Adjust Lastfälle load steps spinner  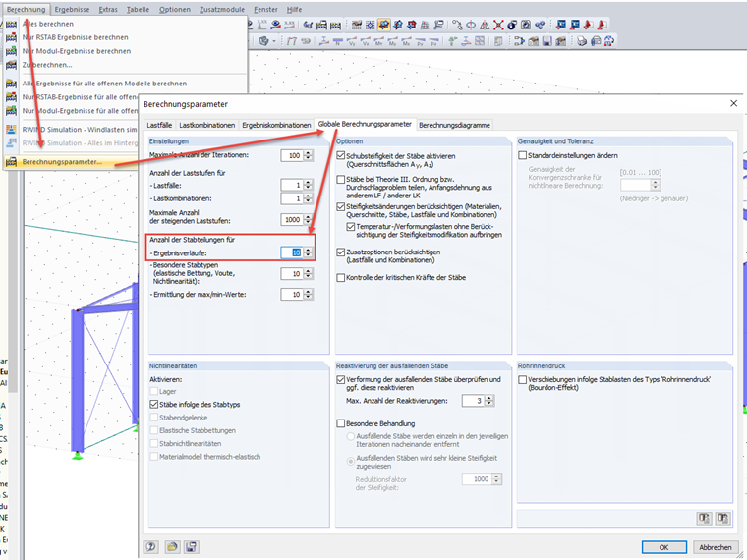(x=309, y=185)
